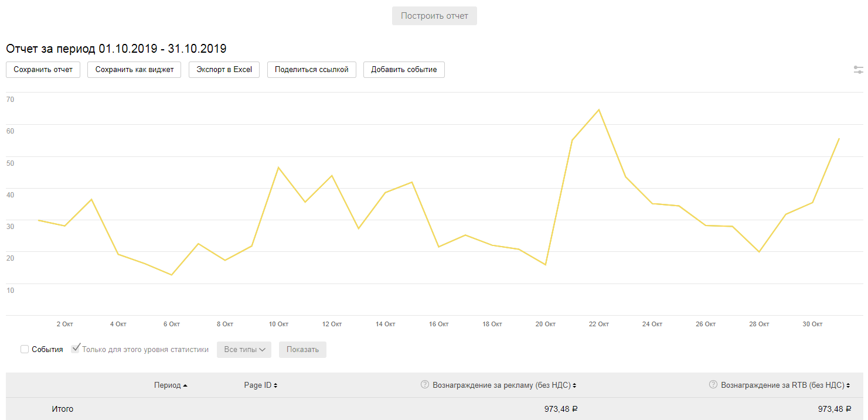868x420 pixels.
Task: Click the 26 Окт axis label
Action: [x=706, y=324]
